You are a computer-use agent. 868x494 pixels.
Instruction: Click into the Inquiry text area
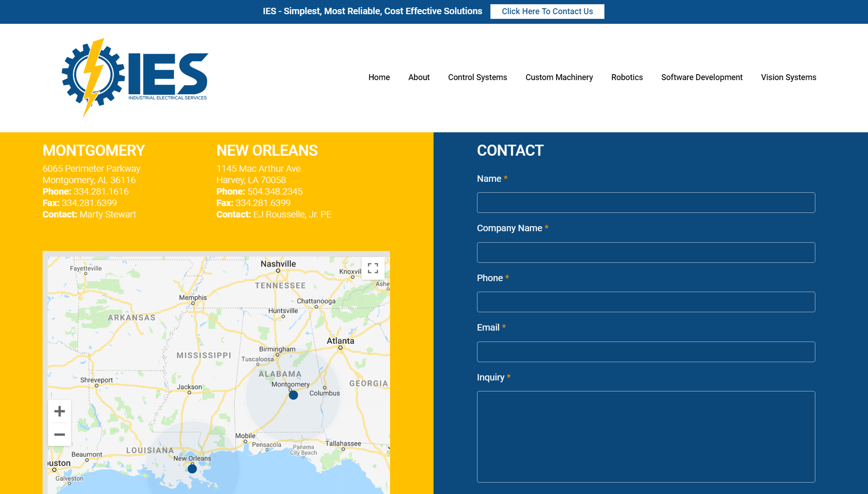point(646,437)
